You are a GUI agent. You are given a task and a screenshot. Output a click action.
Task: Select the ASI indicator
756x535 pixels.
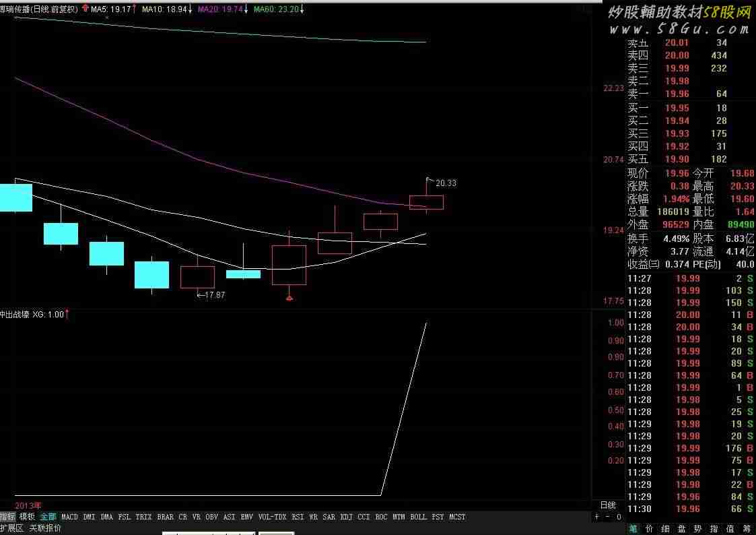point(230,517)
